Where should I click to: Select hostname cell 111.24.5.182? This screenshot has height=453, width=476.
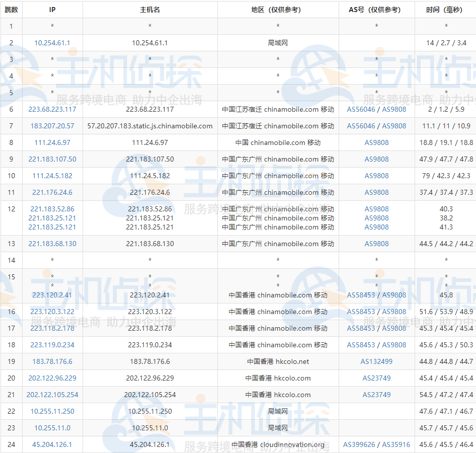coord(150,176)
